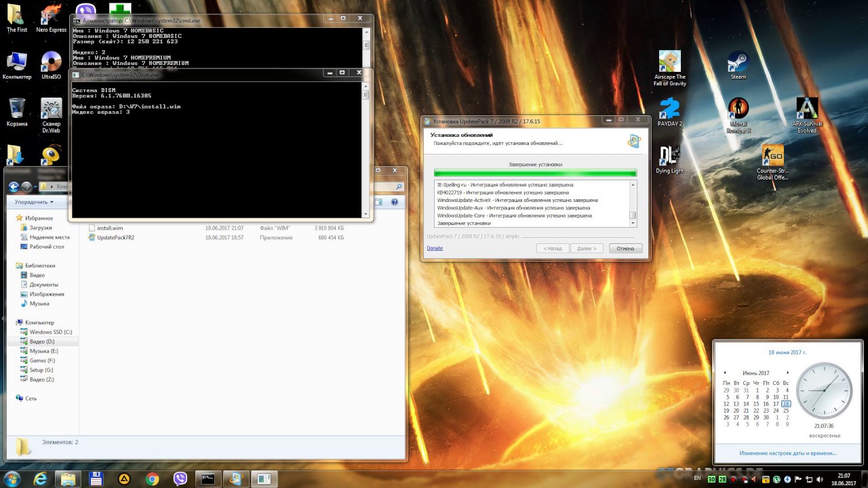The image size is (868, 488).
Task: Open The First desktop shortcut
Action: coord(17,19)
